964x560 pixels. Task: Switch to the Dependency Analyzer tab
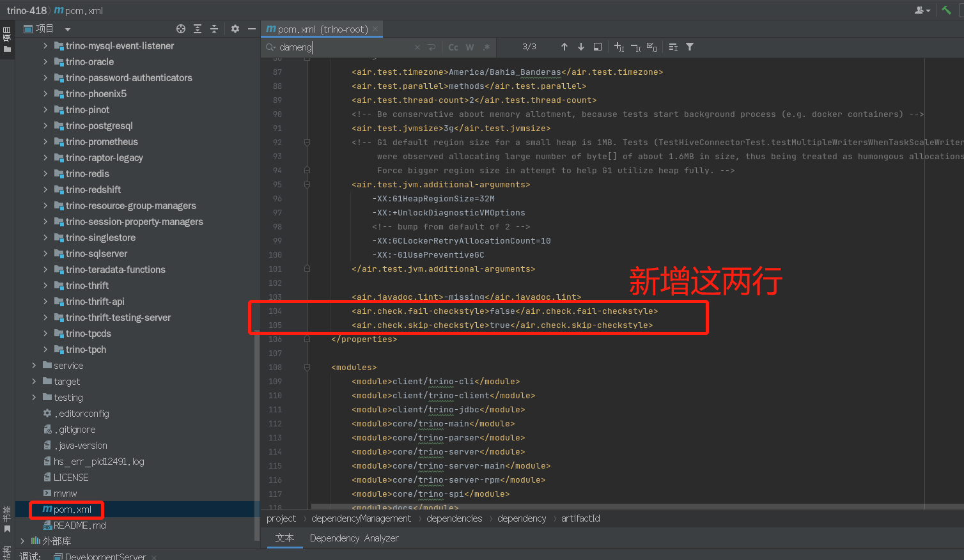[354, 538]
